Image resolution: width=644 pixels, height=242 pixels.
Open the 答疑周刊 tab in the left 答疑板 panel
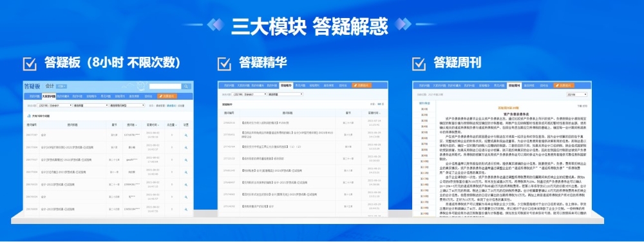[x=120, y=96]
